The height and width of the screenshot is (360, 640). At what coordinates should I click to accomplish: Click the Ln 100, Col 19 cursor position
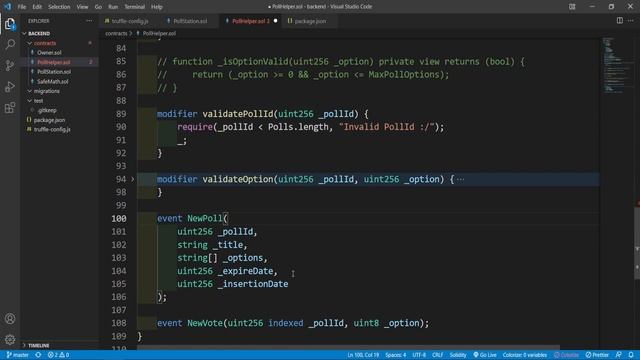363,355
